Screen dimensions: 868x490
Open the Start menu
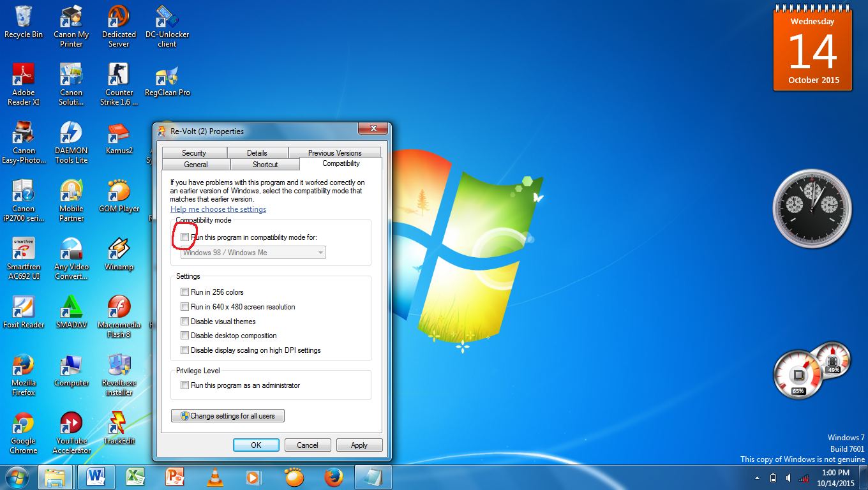click(17, 477)
